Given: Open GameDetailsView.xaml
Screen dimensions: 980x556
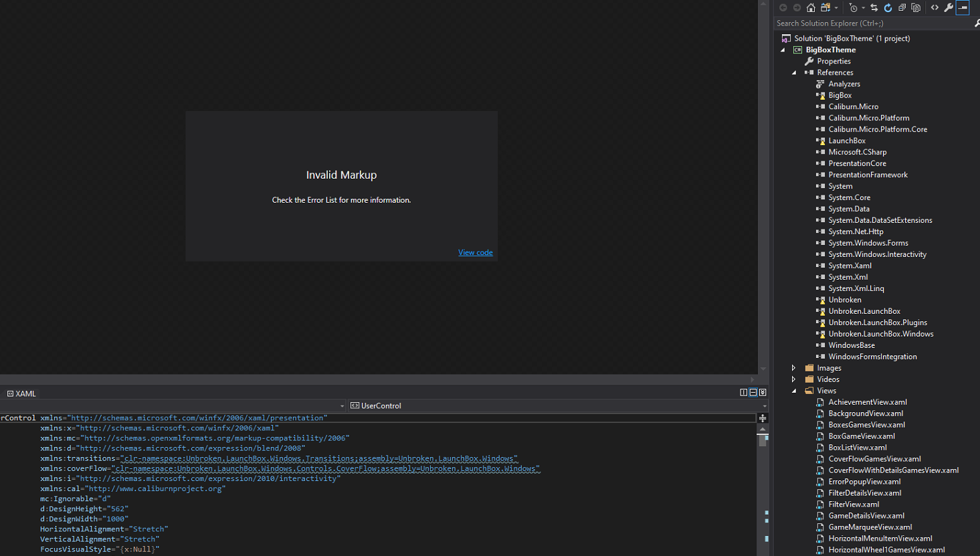Looking at the screenshot, I should pos(866,516).
